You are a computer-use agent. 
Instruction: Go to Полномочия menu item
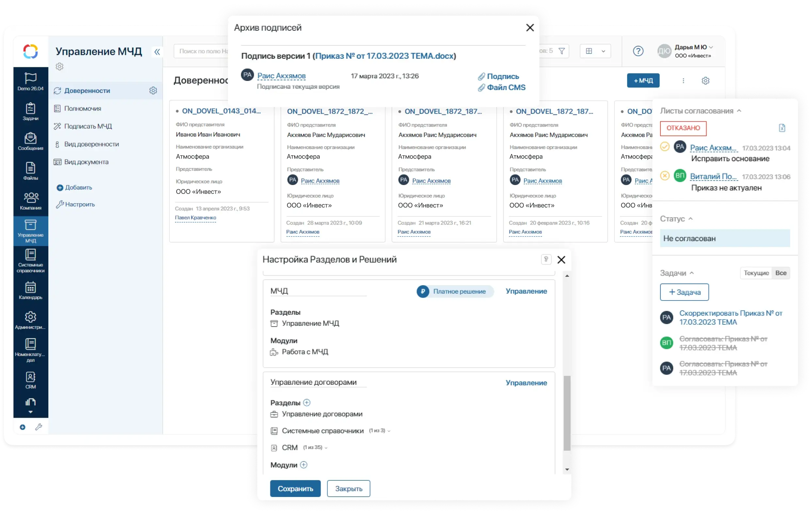click(x=83, y=109)
